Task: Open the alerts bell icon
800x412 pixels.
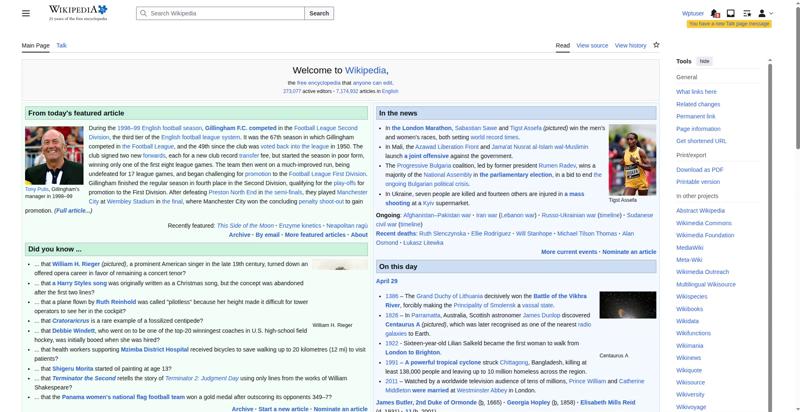Action: tap(716, 13)
